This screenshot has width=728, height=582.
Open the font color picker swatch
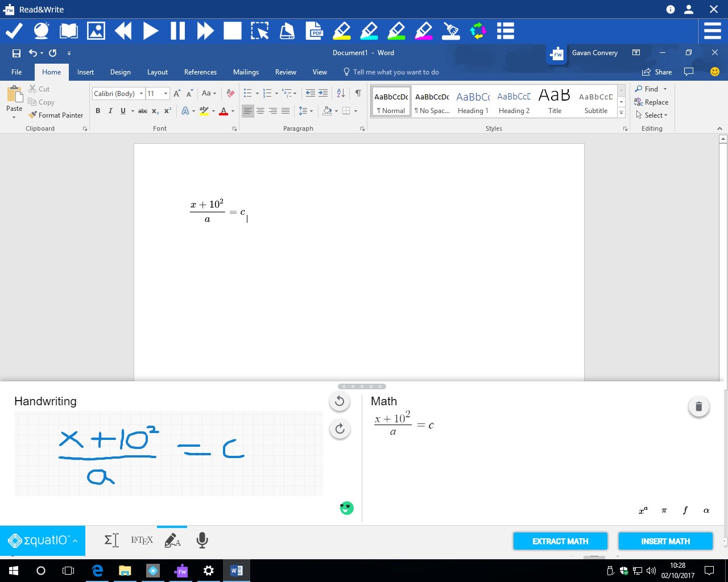pyautogui.click(x=225, y=111)
